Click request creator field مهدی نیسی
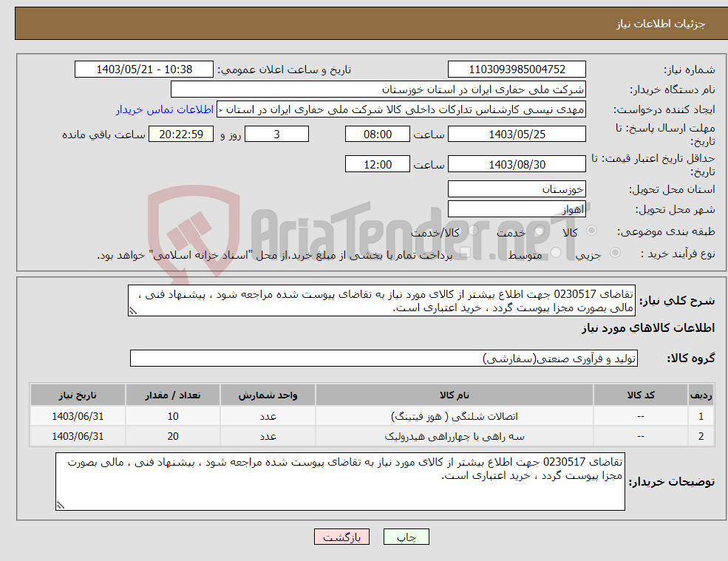The image size is (728, 561). [401, 109]
